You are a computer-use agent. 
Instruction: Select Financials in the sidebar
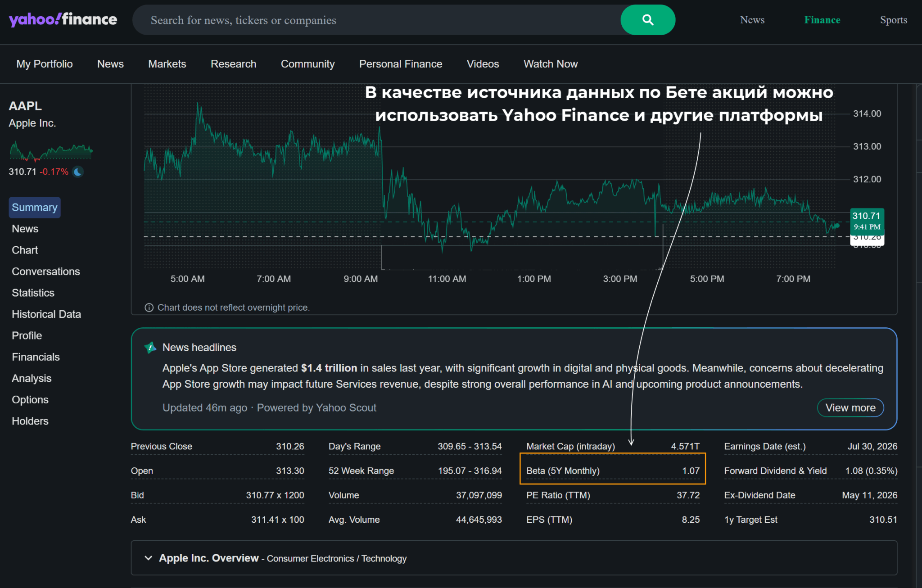36,357
